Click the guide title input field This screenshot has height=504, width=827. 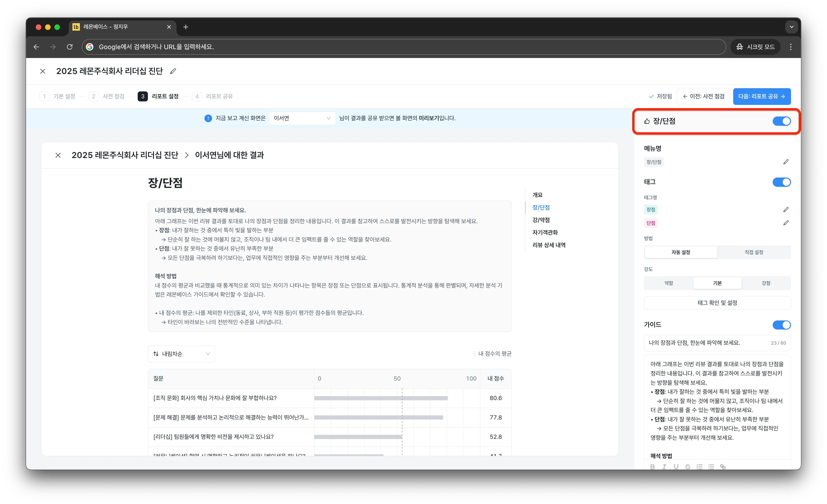pos(717,343)
